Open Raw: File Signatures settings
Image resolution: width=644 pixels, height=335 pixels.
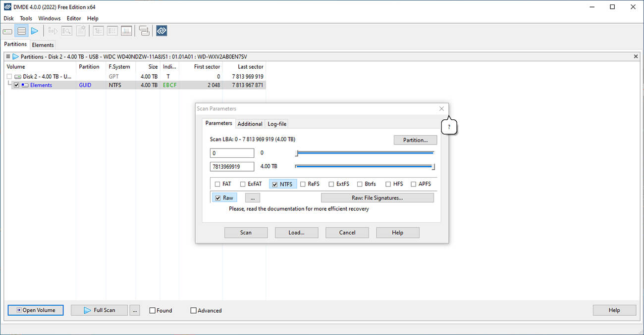tap(377, 197)
